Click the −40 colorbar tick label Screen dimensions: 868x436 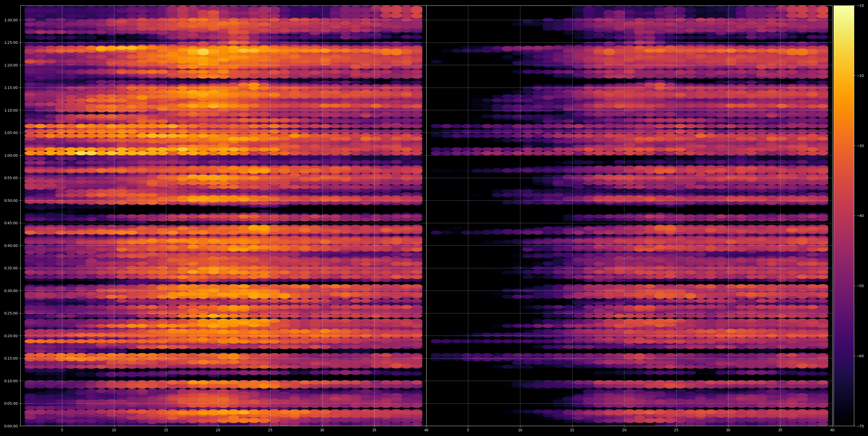coord(860,216)
